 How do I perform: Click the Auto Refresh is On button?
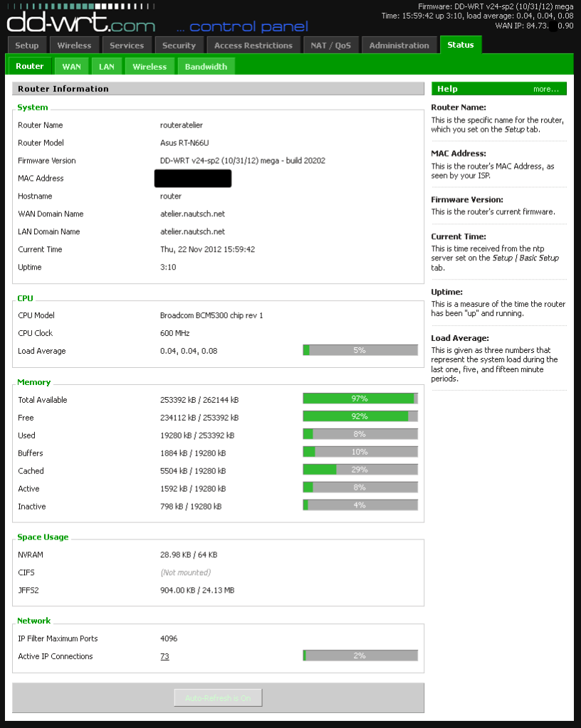pos(217,697)
